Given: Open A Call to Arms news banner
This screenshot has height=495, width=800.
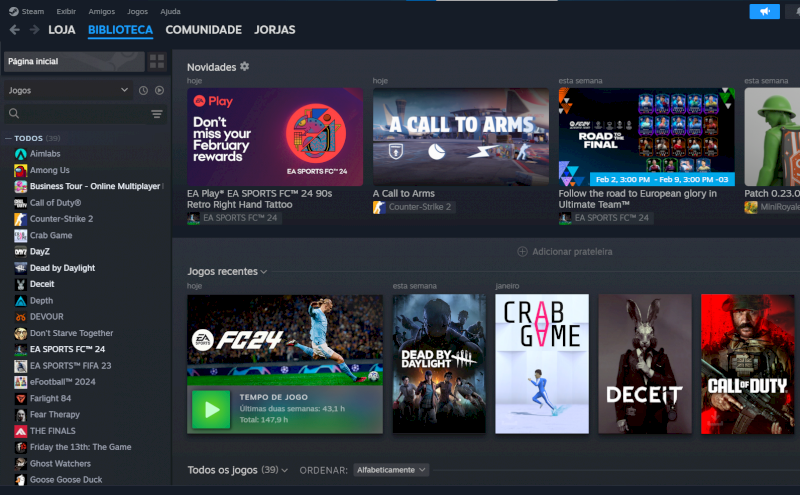Looking at the screenshot, I should [x=461, y=137].
